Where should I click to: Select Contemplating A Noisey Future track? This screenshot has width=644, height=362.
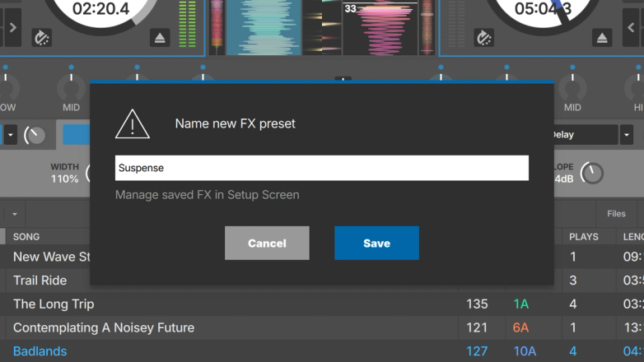pos(104,327)
